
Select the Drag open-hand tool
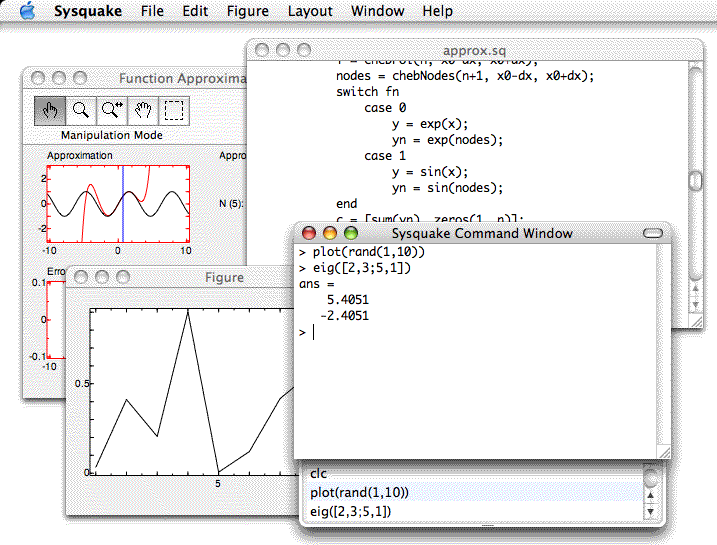(x=143, y=111)
